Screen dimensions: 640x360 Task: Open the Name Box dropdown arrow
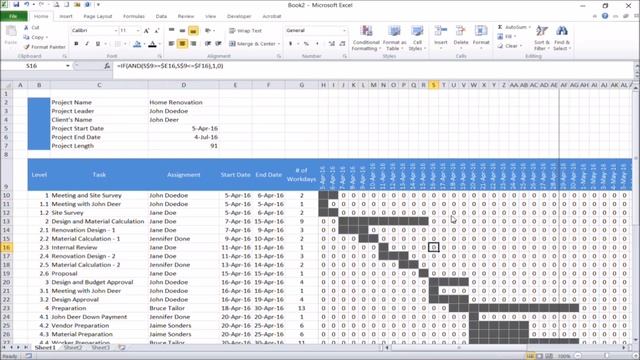68,66
